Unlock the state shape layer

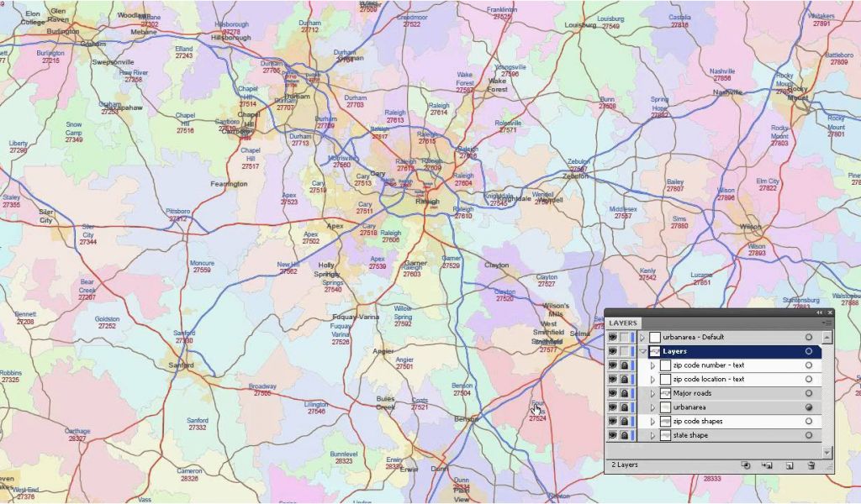coord(624,435)
